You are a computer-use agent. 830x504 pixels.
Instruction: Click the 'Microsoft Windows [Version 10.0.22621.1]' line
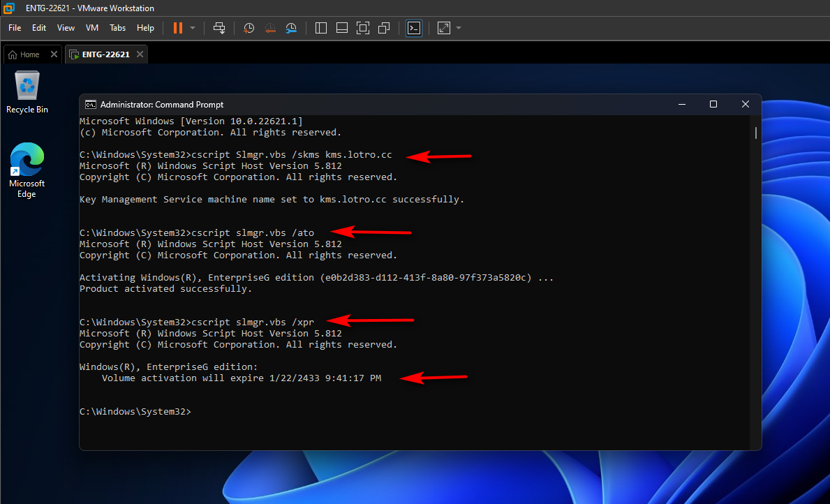click(191, 121)
